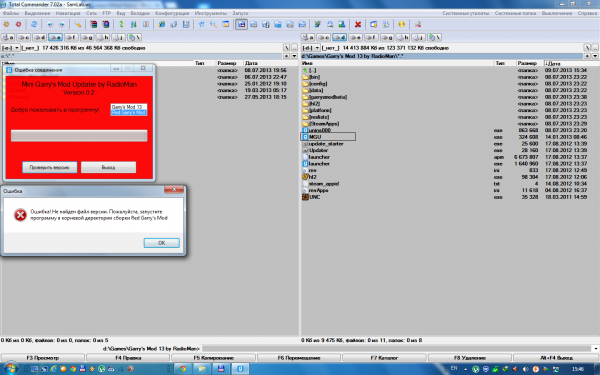Select Red Garry's Mod in updater list
Screen dimensions: 600x375
[129, 112]
